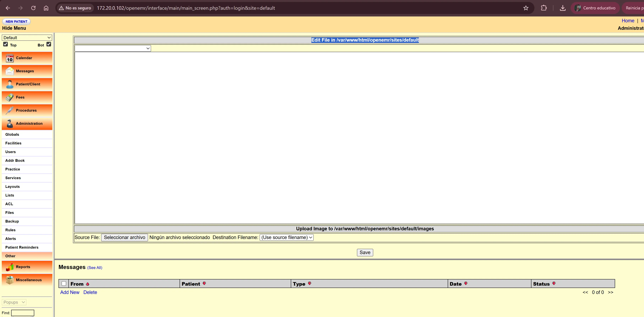644x317 pixels.
Task: Click the Procedures syringe icon
Action: pos(10,110)
